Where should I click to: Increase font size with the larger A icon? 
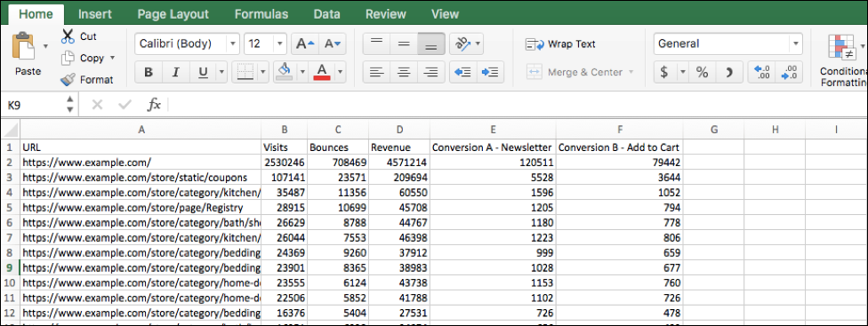[x=305, y=44]
